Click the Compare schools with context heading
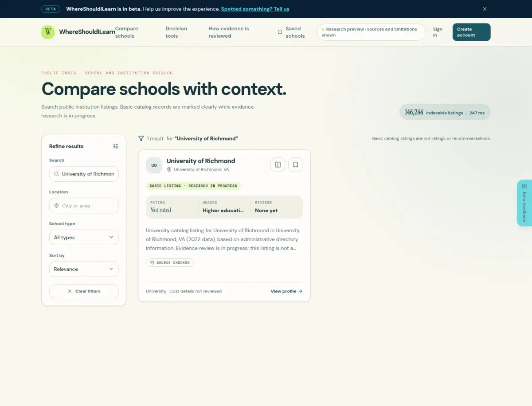532x406 pixels. coord(164,89)
